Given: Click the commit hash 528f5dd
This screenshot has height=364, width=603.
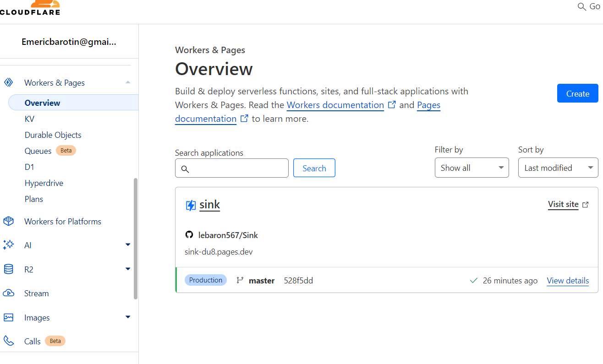Looking at the screenshot, I should 298,281.
